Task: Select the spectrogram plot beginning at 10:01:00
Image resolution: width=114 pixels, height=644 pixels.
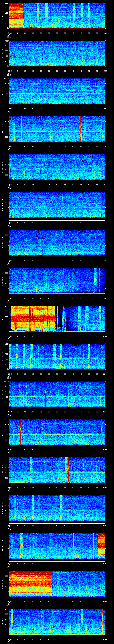Action: (57, 16)
